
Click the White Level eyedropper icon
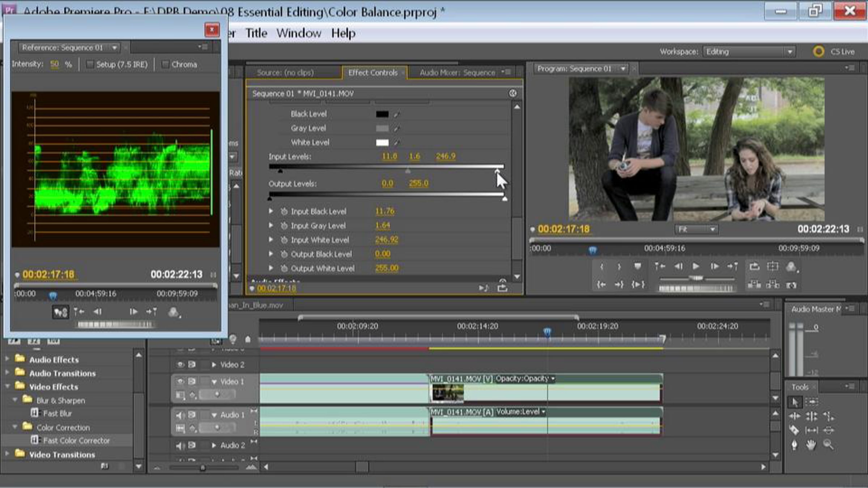(397, 143)
